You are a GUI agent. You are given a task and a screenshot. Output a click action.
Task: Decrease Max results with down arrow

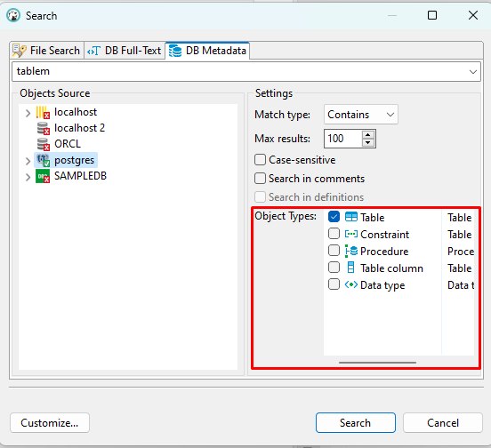(x=368, y=142)
